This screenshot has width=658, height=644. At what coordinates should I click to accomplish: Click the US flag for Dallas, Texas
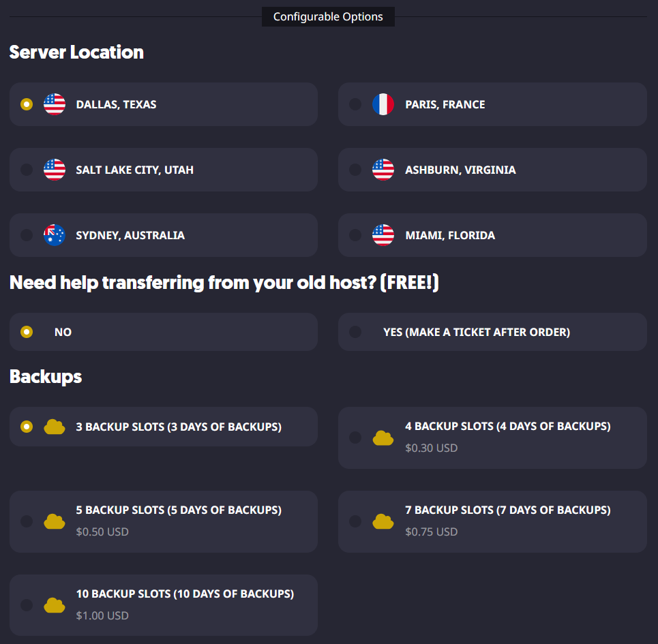tap(55, 104)
